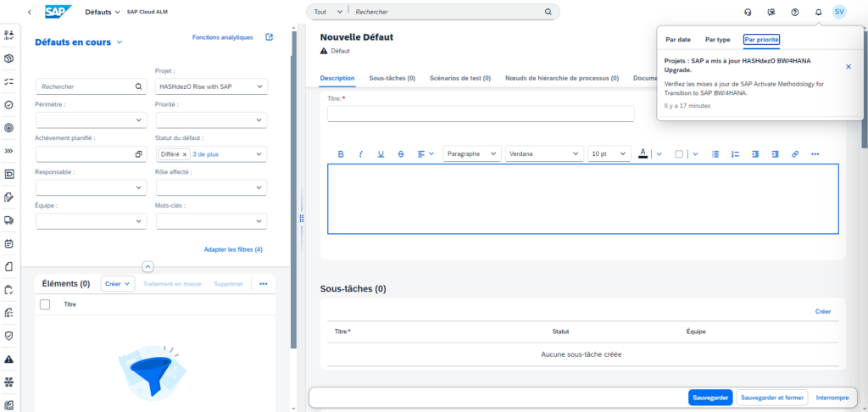The width and height of the screenshot is (868, 412).
Task: Apply strikethrough formatting in the editor
Action: [x=401, y=154]
